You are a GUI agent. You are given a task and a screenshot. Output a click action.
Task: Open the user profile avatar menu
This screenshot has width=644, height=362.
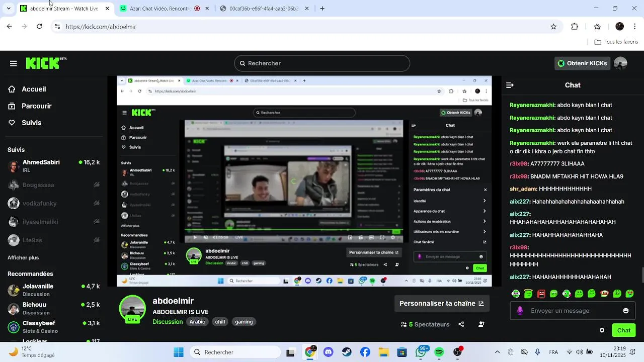pos(620,63)
